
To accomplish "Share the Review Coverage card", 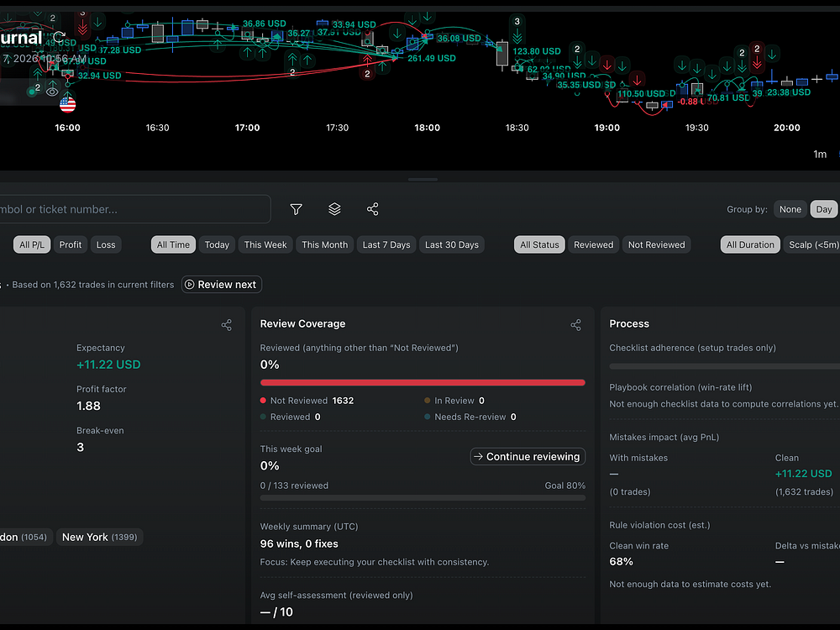I will (576, 324).
